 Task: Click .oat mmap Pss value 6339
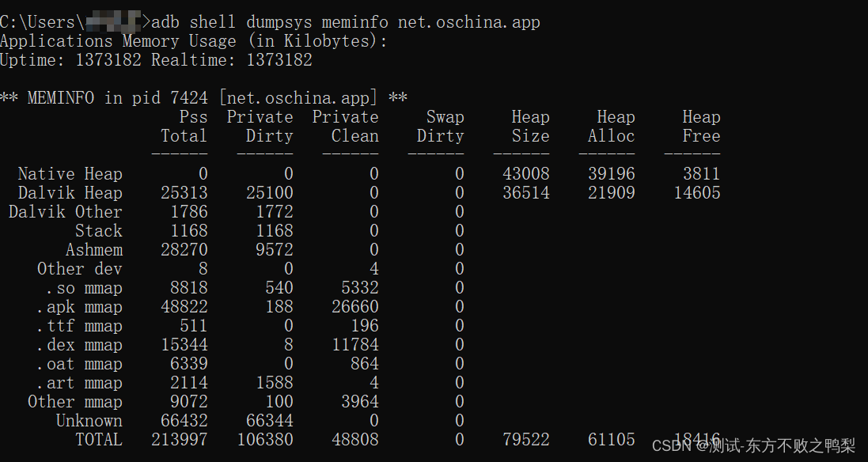click(189, 364)
